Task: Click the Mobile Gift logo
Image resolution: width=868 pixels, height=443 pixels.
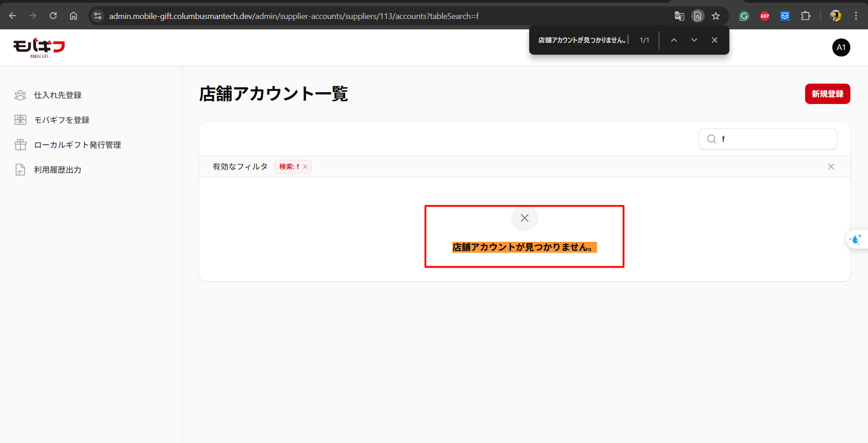Action: 39,47
